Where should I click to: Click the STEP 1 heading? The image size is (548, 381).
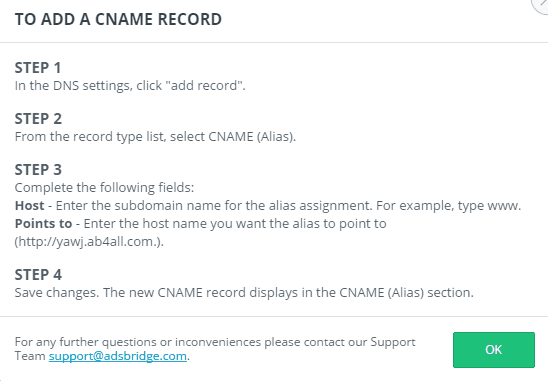click(38, 68)
